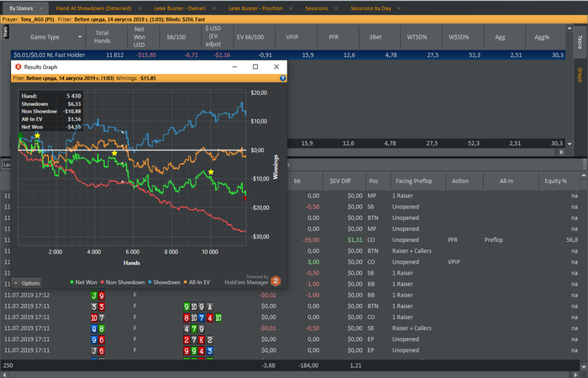Image resolution: width=588 pixels, height=378 pixels.
Task: Open the Results Graph help icon
Action: (x=283, y=78)
